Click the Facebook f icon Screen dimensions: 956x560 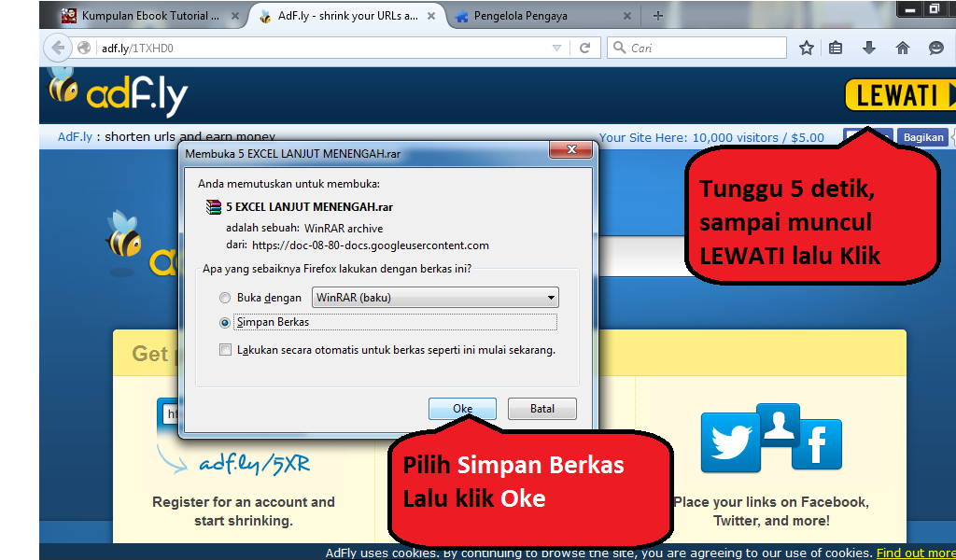click(817, 444)
